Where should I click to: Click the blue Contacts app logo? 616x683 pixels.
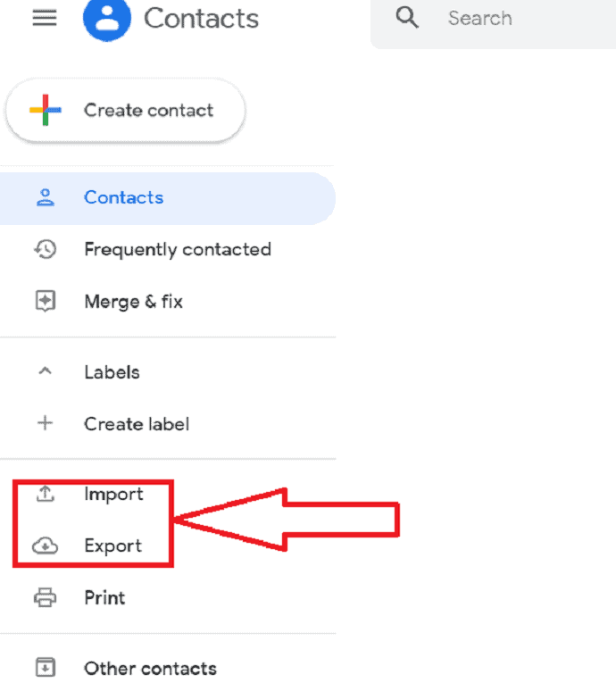click(107, 19)
